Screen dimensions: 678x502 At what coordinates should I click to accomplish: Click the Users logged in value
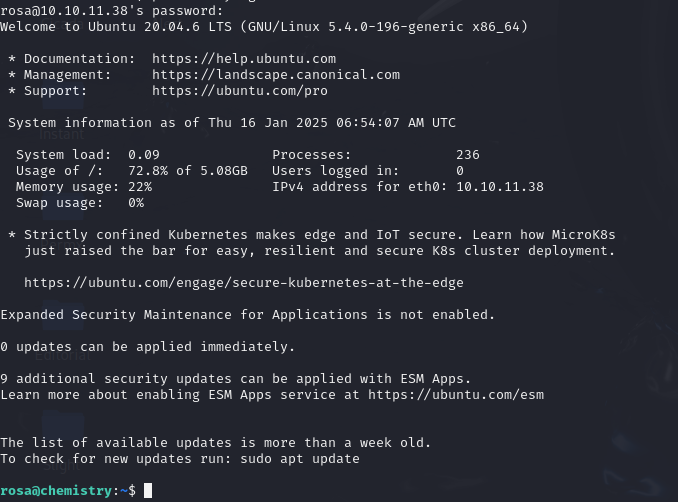[460, 171]
